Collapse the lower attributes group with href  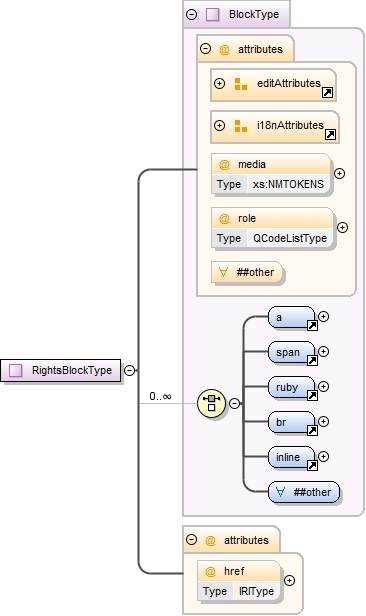pyautogui.click(x=191, y=539)
